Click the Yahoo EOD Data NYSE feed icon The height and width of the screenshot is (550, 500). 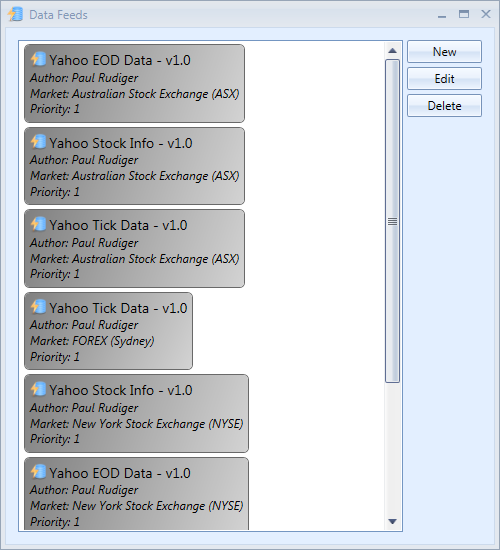(x=38, y=472)
